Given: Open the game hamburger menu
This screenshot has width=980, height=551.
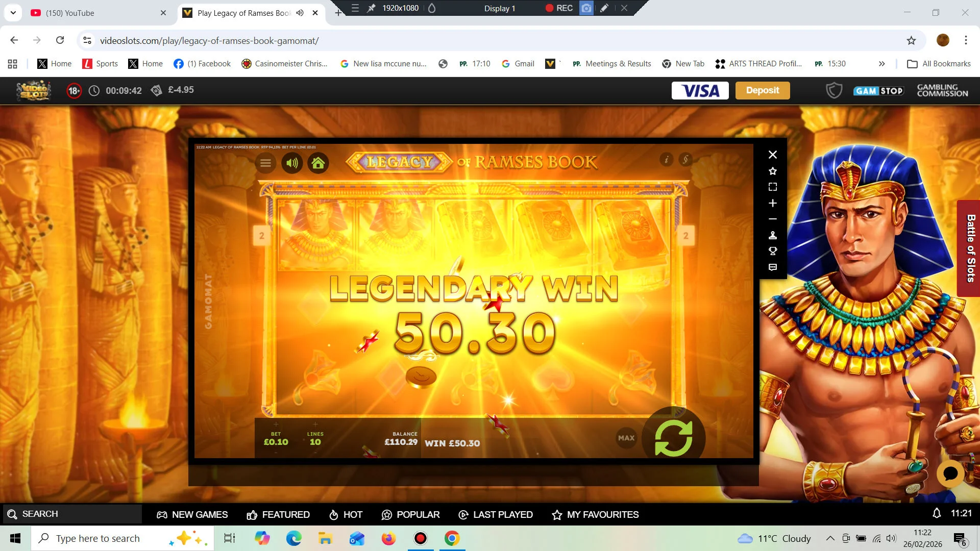Looking at the screenshot, I should 265,163.
